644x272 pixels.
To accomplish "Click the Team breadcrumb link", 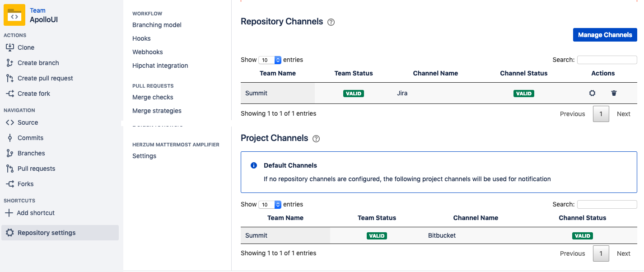I will 37,10.
